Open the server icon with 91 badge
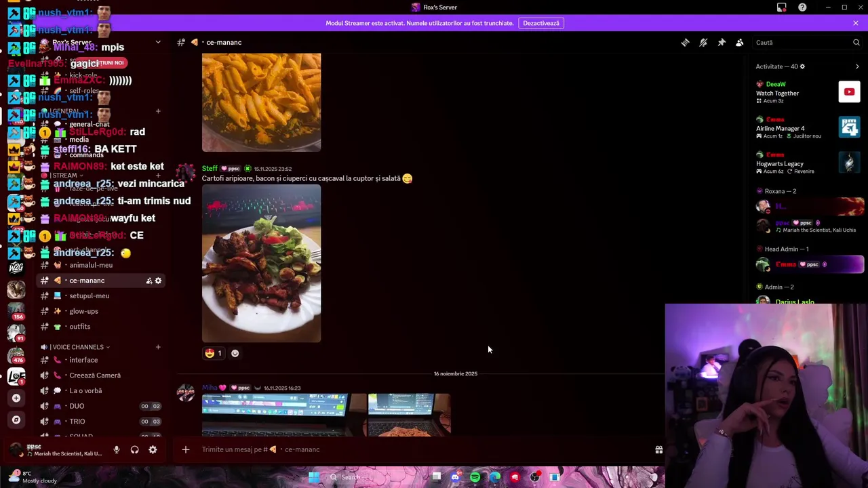Viewport: 868px width, 488px height. pos(16,333)
